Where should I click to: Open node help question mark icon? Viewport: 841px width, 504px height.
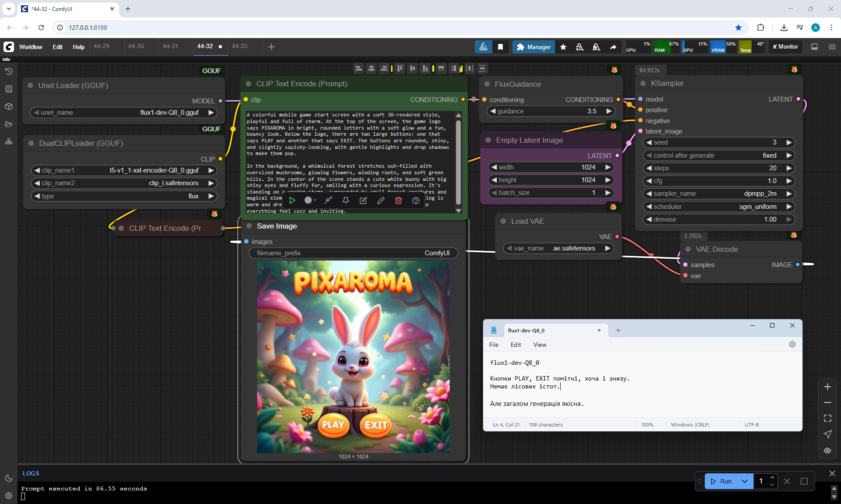(416, 201)
